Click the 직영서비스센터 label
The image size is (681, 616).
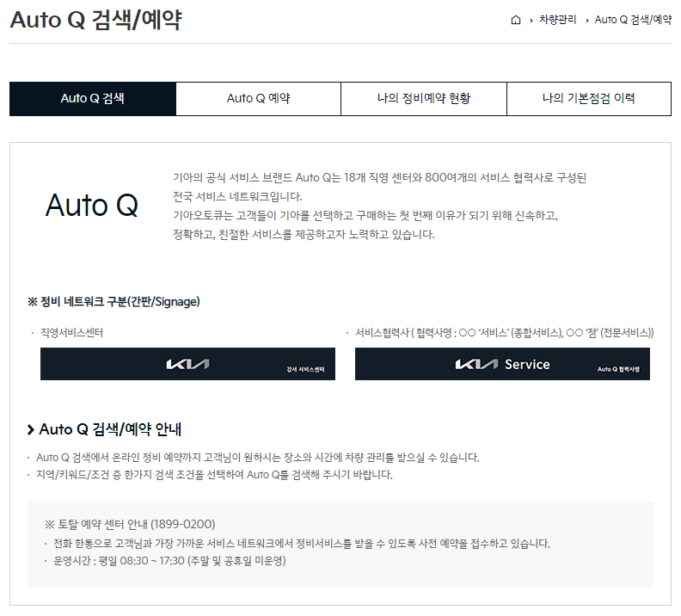pyautogui.click(x=71, y=333)
